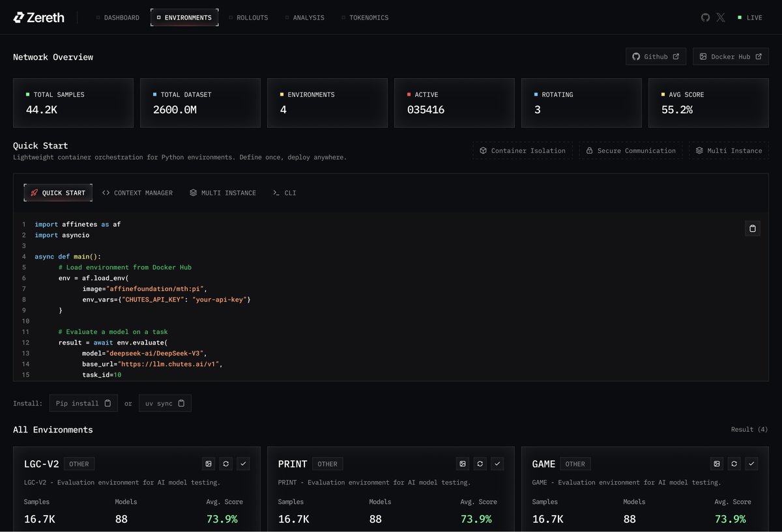Click the Multi Instance feature badge
This screenshot has width=782, height=532.
pos(729,150)
